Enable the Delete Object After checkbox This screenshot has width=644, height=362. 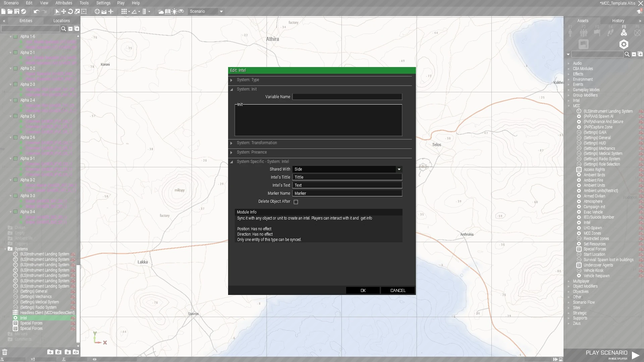[296, 202]
